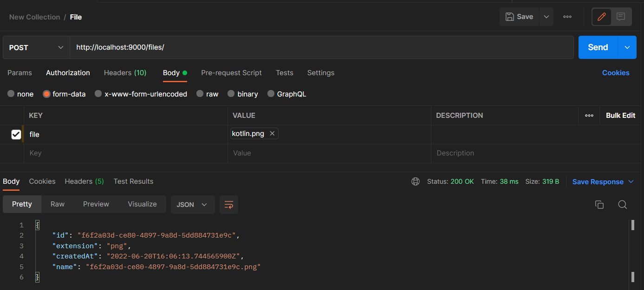
Task: Open Bulk Edit mode
Action: point(620,116)
